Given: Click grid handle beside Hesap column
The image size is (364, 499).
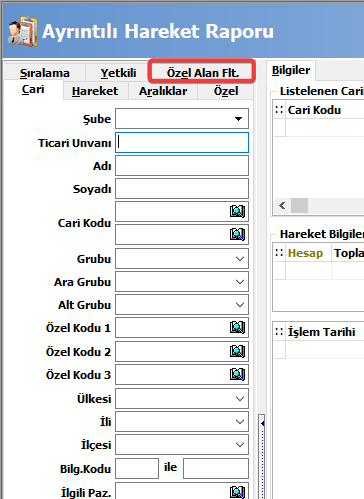Looking at the screenshot, I should click(279, 253).
